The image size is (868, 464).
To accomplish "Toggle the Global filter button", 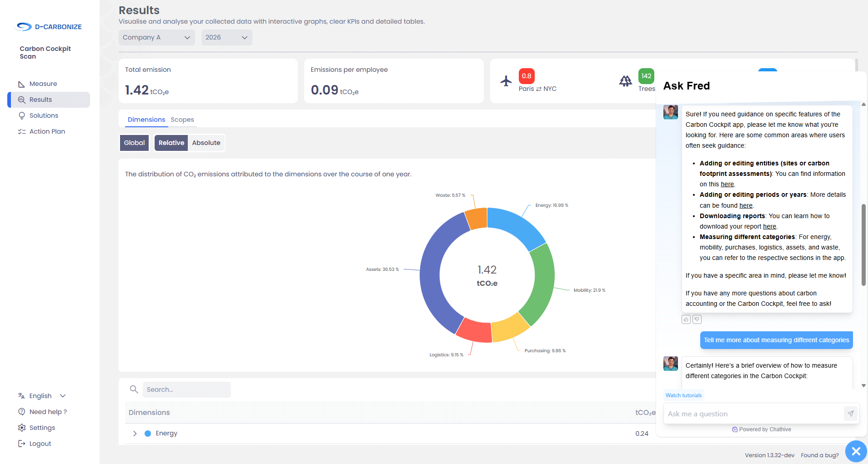I will (x=134, y=143).
